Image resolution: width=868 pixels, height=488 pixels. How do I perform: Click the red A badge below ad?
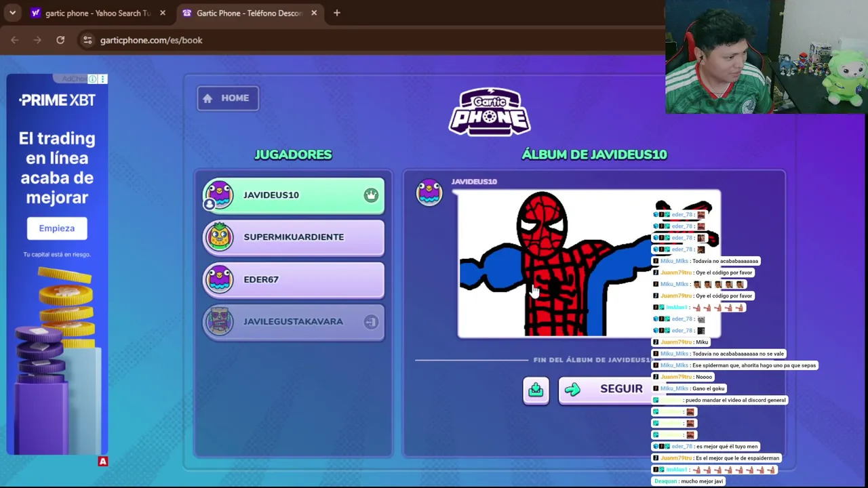click(102, 462)
